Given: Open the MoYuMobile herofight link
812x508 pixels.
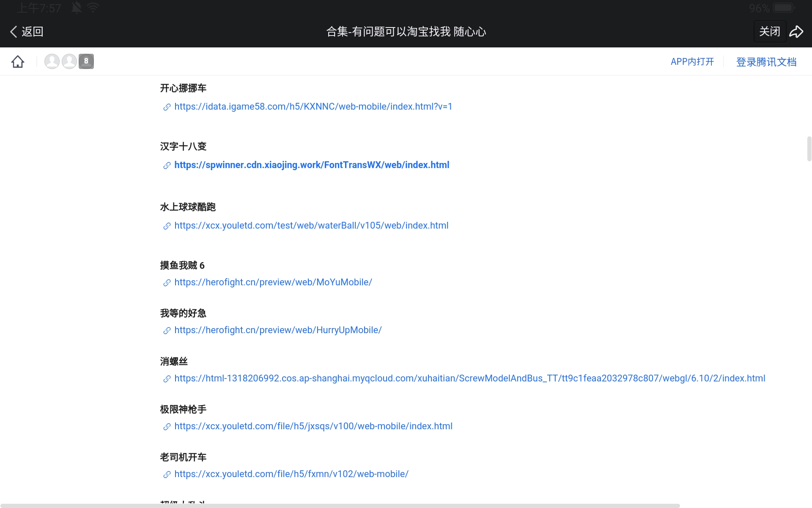Looking at the screenshot, I should click(273, 282).
